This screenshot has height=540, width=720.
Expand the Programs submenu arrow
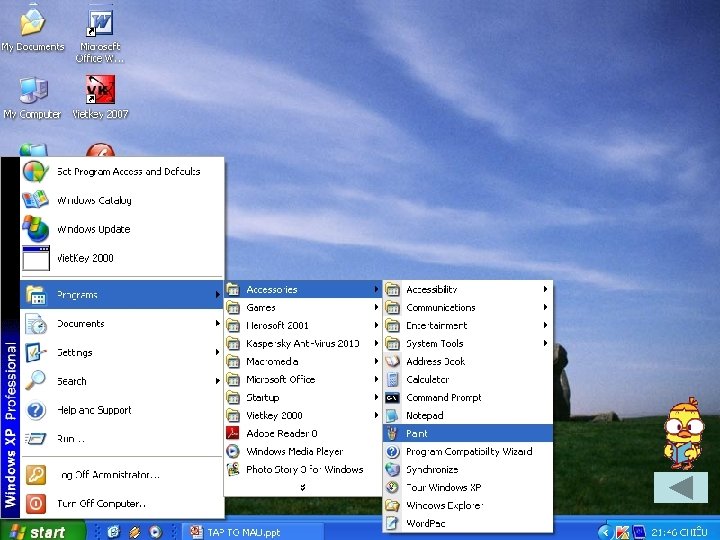click(x=217, y=294)
